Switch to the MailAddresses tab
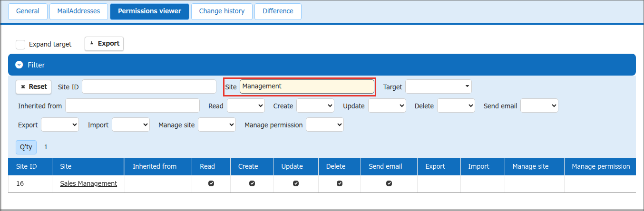This screenshot has height=211, width=644. click(78, 11)
